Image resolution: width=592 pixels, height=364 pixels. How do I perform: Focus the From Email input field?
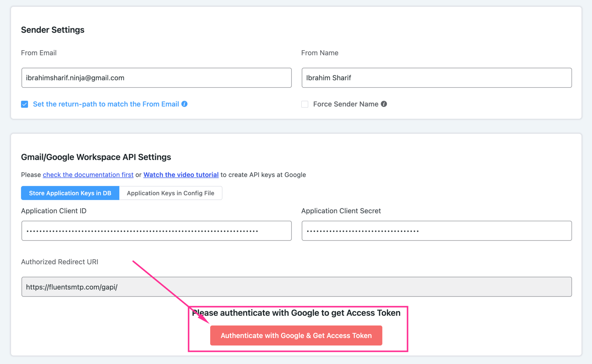pos(156,78)
